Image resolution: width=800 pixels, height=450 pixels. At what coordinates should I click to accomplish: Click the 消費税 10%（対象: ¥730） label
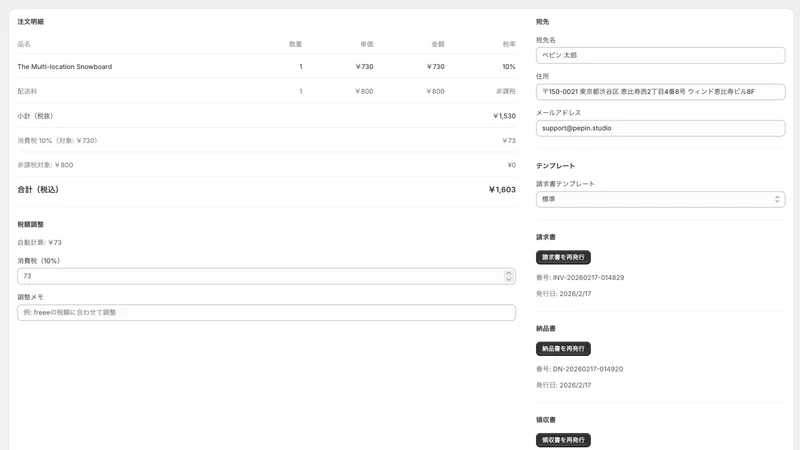(57, 140)
